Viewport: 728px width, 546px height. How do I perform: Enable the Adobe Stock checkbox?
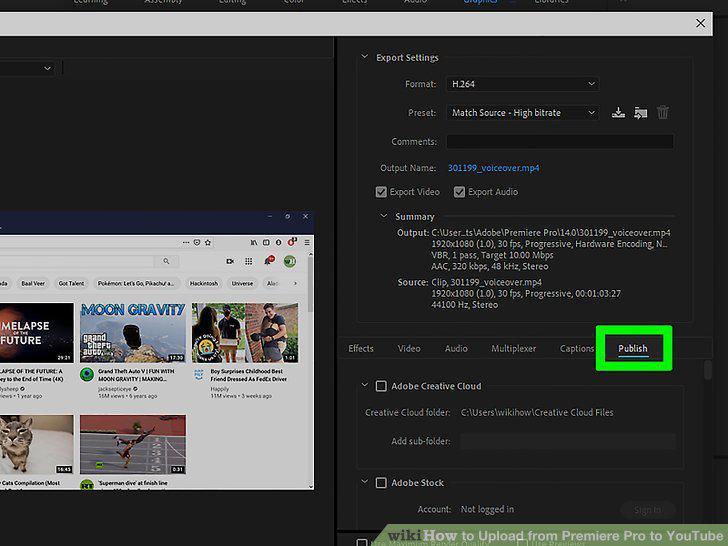point(381,483)
